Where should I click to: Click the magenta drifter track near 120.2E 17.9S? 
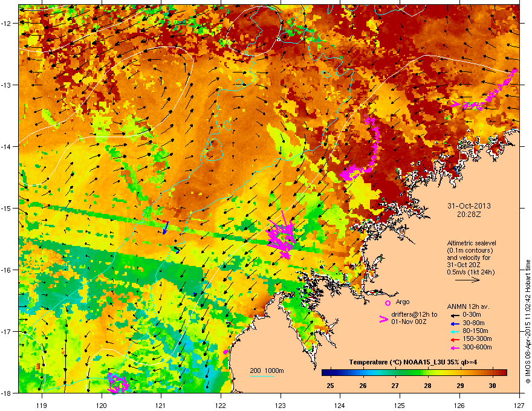(x=117, y=383)
